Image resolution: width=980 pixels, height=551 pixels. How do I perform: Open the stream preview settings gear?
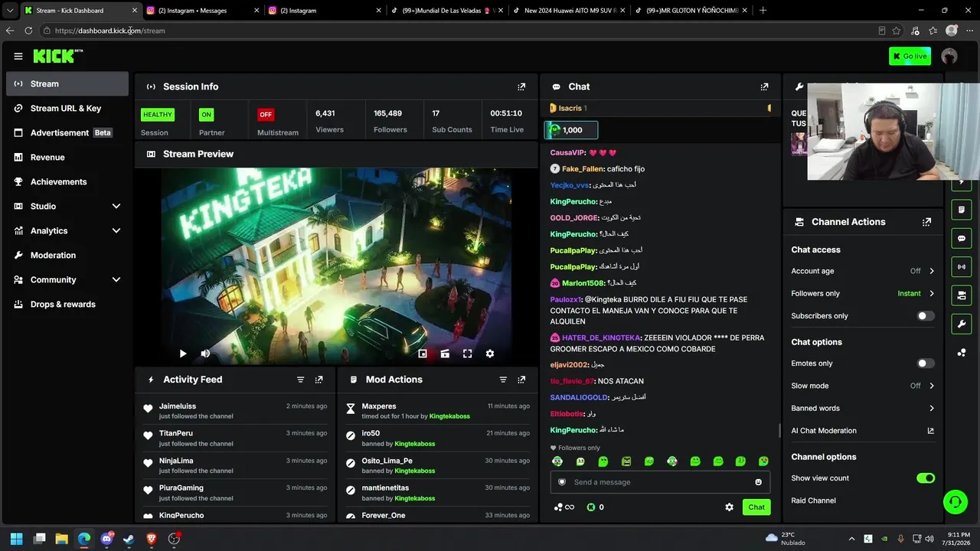[490, 354]
